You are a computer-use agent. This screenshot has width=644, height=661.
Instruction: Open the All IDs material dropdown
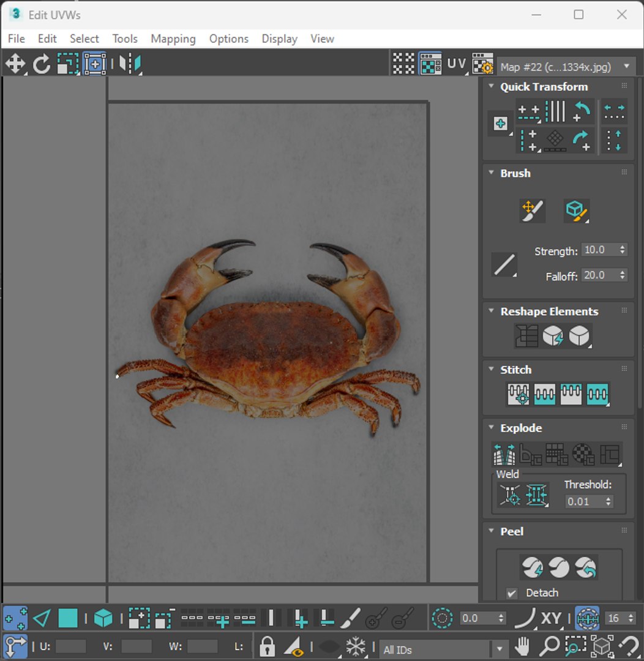pyautogui.click(x=443, y=649)
